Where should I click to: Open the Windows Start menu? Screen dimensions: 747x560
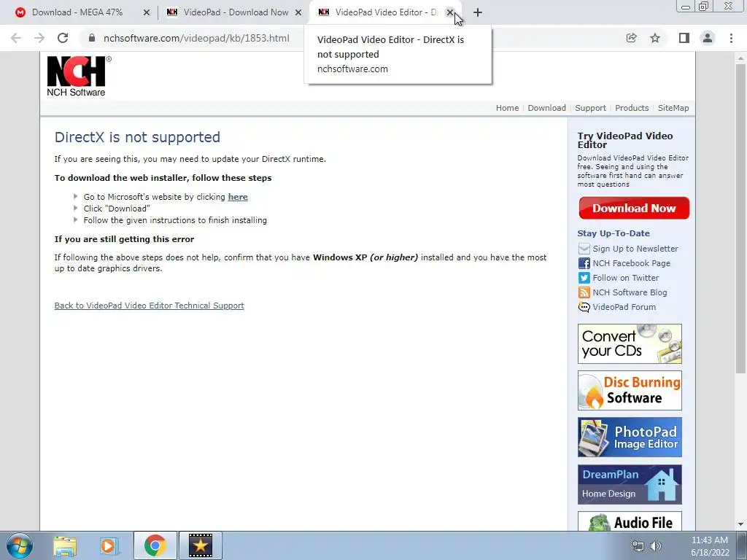[20, 545]
